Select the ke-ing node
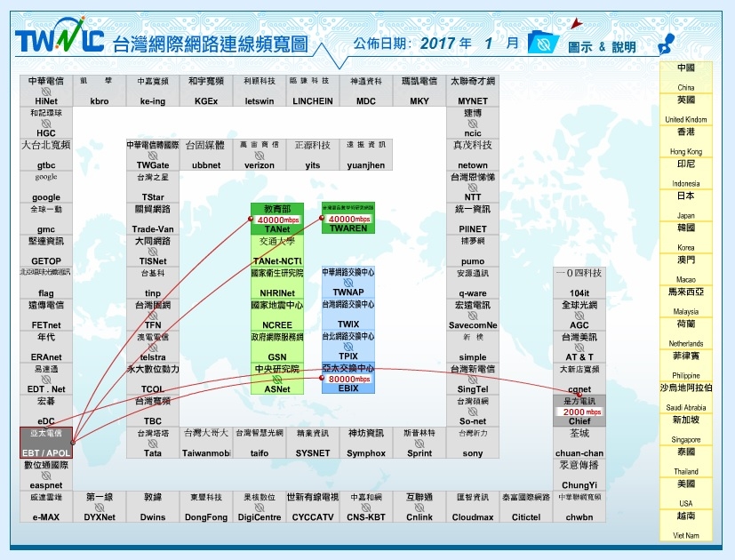 [153, 91]
